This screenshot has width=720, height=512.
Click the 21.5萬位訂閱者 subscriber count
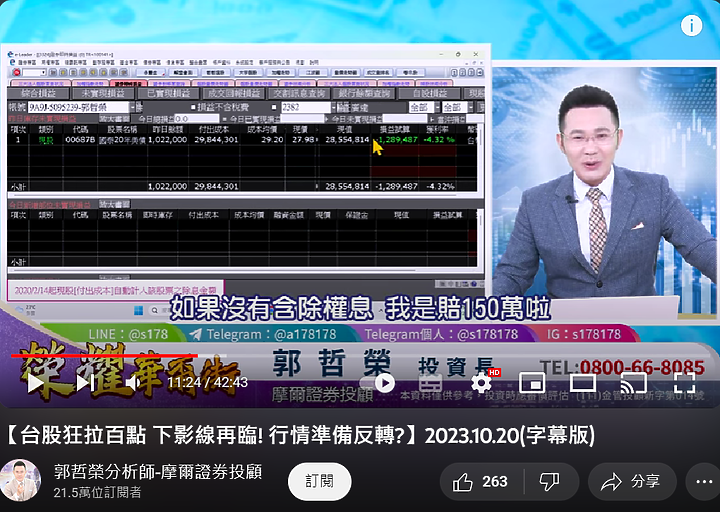click(x=97, y=493)
